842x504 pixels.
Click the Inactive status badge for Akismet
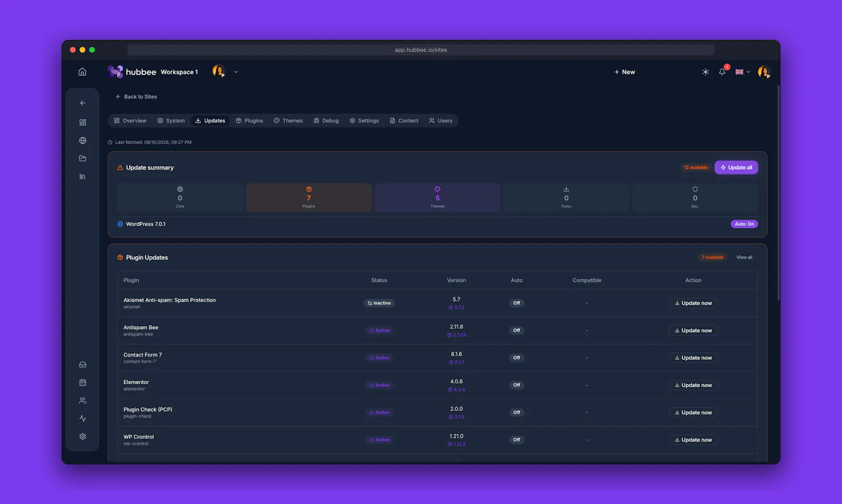point(379,303)
